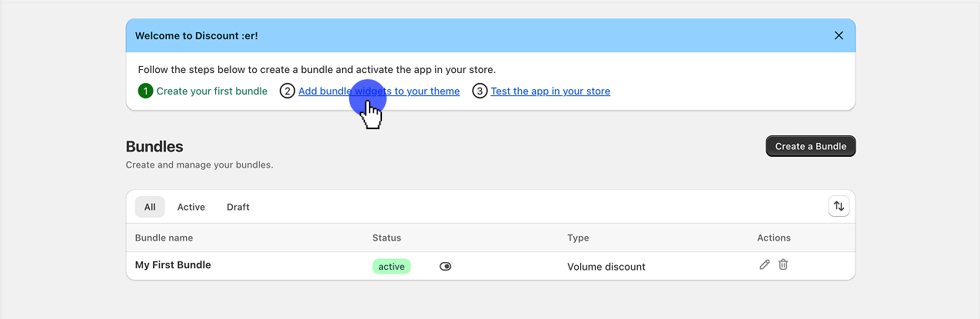The width and height of the screenshot is (980, 319).
Task: Delete My First Bundle using the trash icon
Action: click(x=783, y=264)
